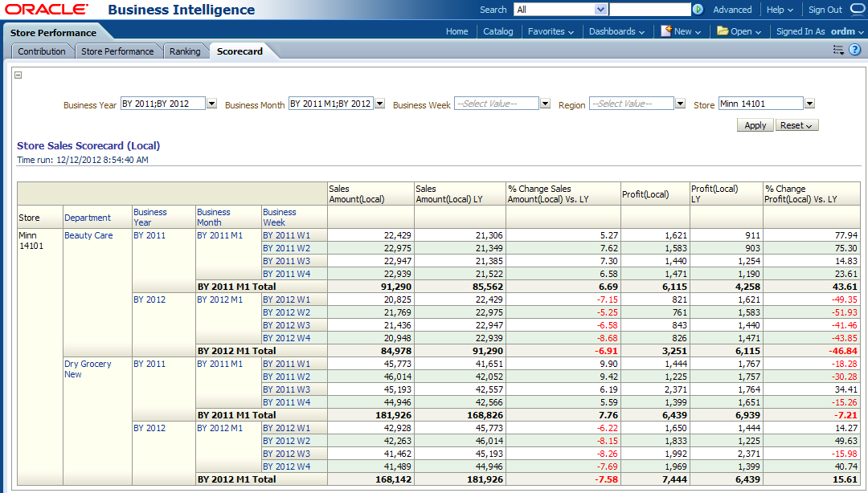Expand the Business Month dropdown
868x493 pixels.
click(x=379, y=104)
